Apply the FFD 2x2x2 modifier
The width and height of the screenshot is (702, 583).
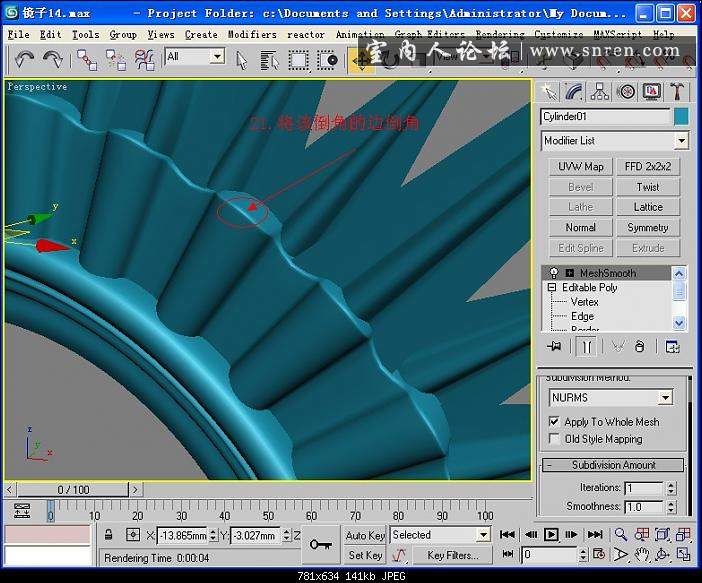coord(648,167)
